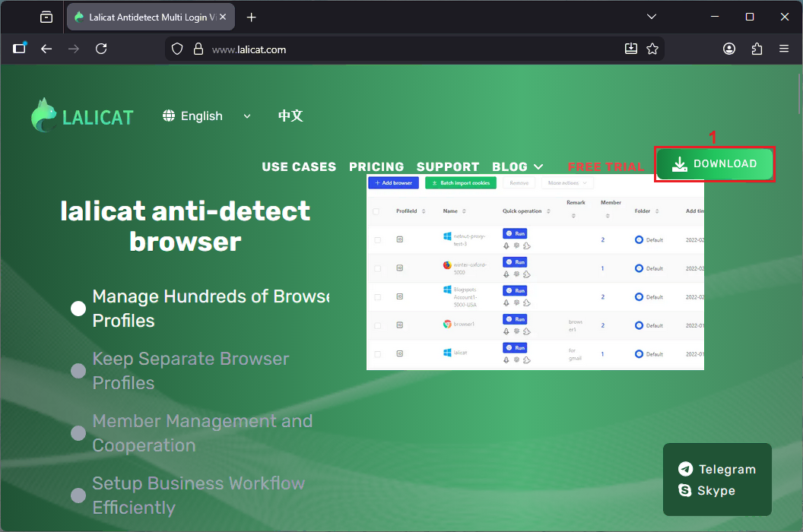This screenshot has width=803, height=532.
Task: Open the PRICING page
Action: tap(376, 167)
